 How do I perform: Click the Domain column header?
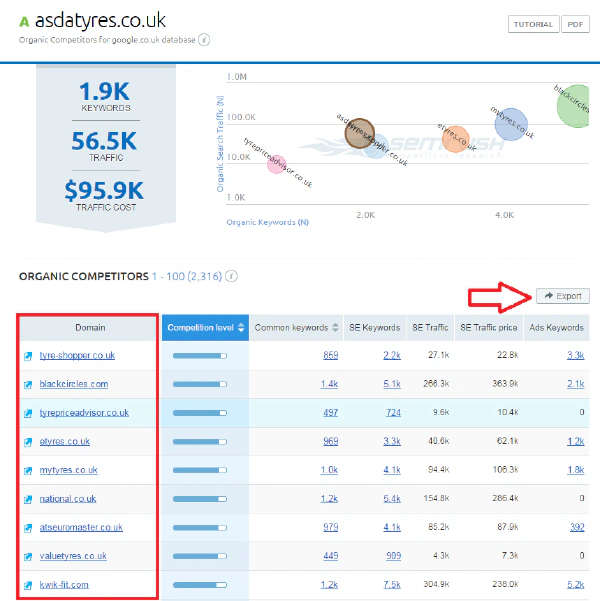90,328
